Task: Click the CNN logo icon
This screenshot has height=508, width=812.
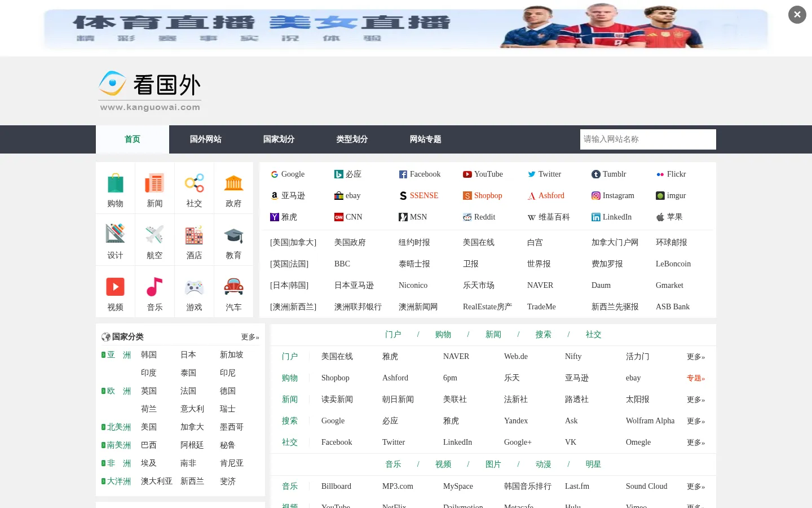Action: tap(339, 217)
